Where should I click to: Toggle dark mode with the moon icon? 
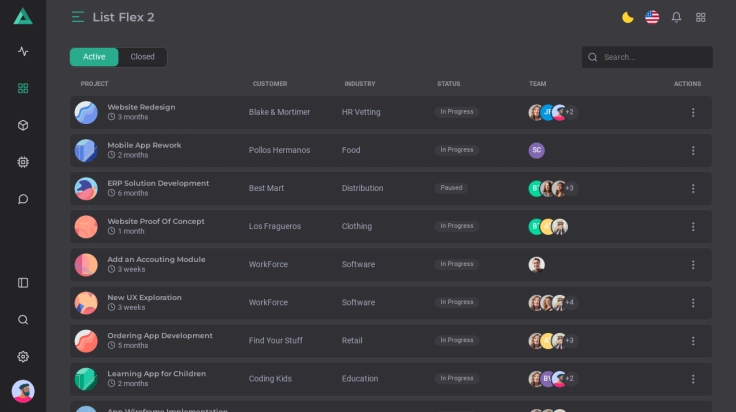click(628, 17)
